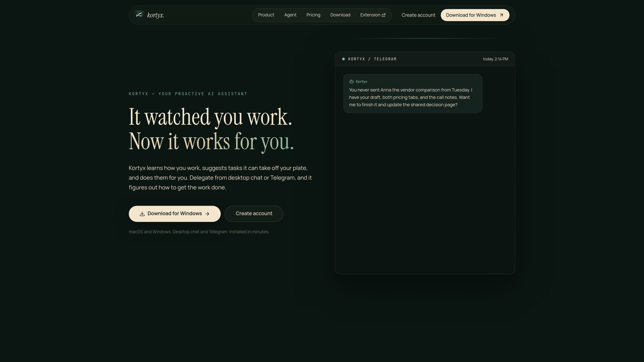Click the header Download for Windows button
This screenshot has width=644, height=362.
(475, 15)
